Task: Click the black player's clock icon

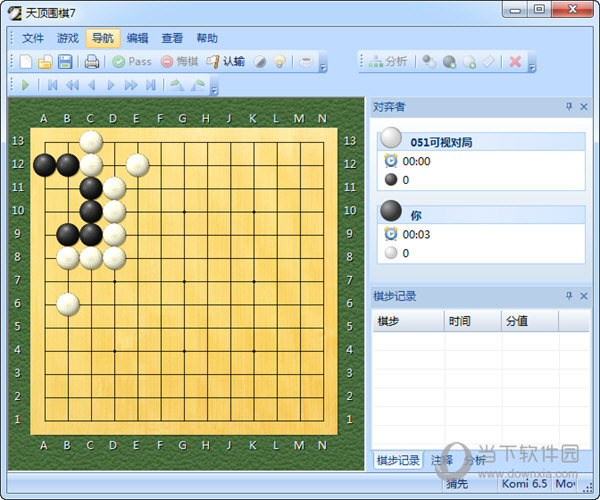Action: [x=391, y=234]
